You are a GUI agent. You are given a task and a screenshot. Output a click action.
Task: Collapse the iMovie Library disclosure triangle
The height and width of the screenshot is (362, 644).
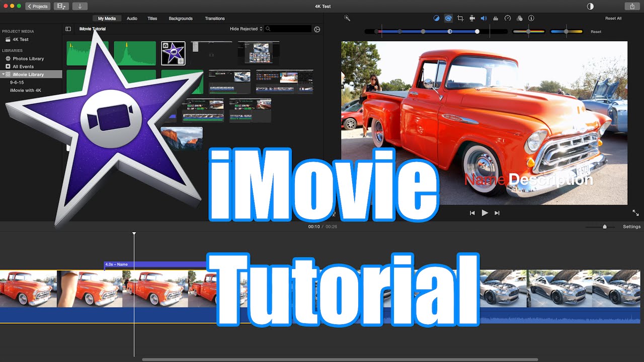pos(3,74)
